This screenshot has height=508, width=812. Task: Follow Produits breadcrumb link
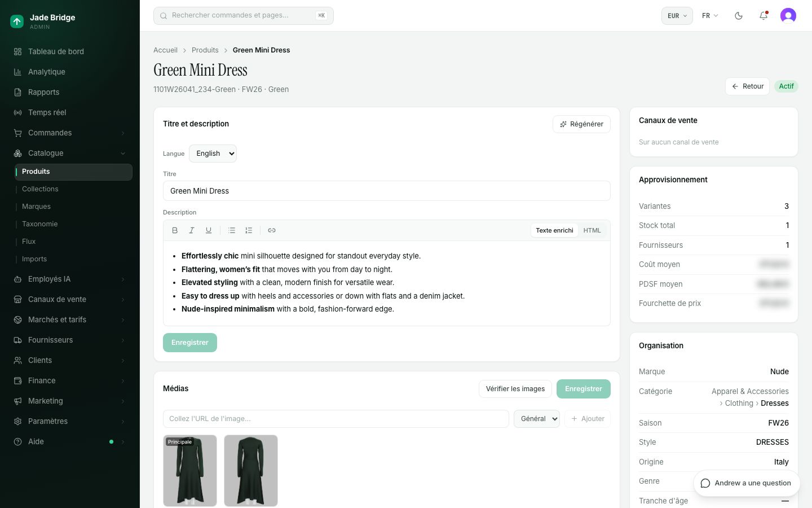205,50
